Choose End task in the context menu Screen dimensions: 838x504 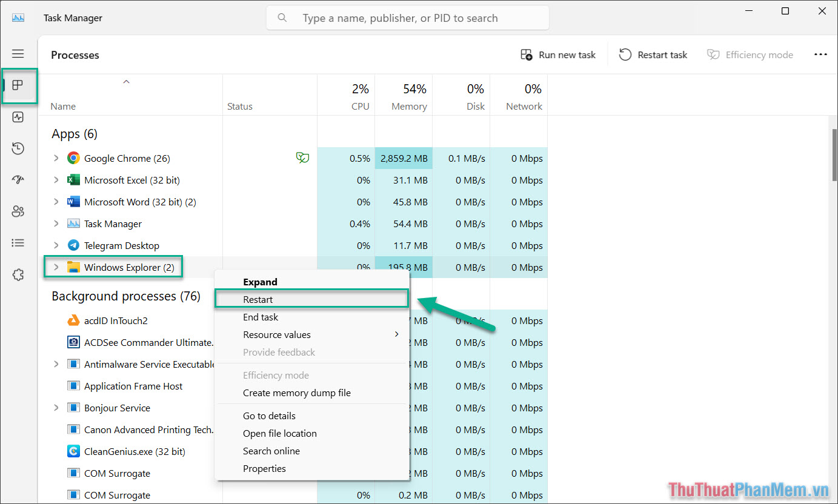pos(312,317)
